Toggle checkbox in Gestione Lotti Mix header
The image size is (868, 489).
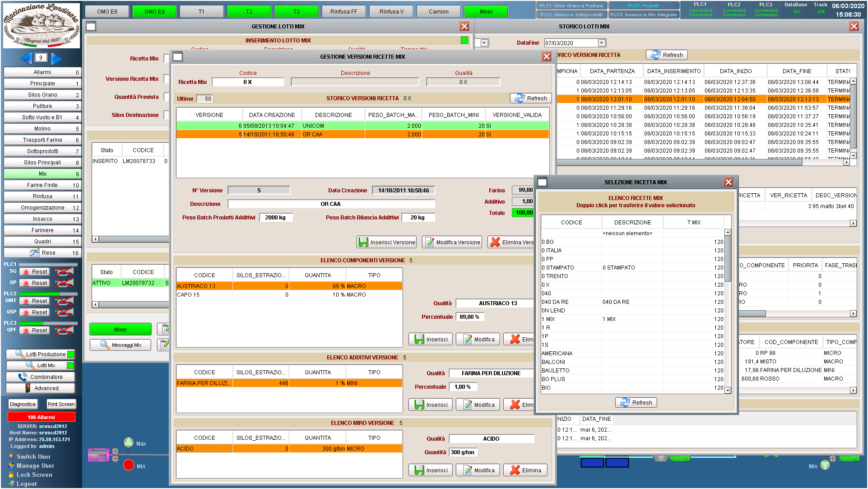pyautogui.click(x=91, y=26)
